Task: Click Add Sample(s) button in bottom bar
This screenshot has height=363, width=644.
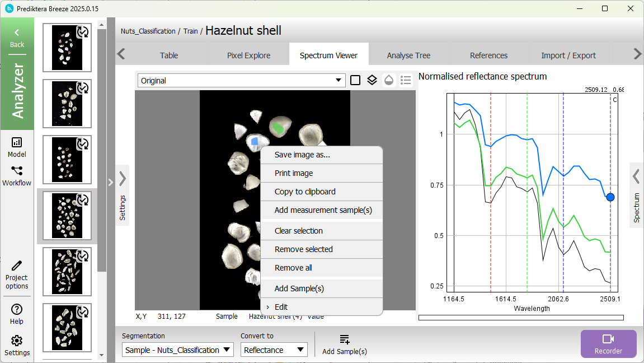Action: click(x=345, y=345)
